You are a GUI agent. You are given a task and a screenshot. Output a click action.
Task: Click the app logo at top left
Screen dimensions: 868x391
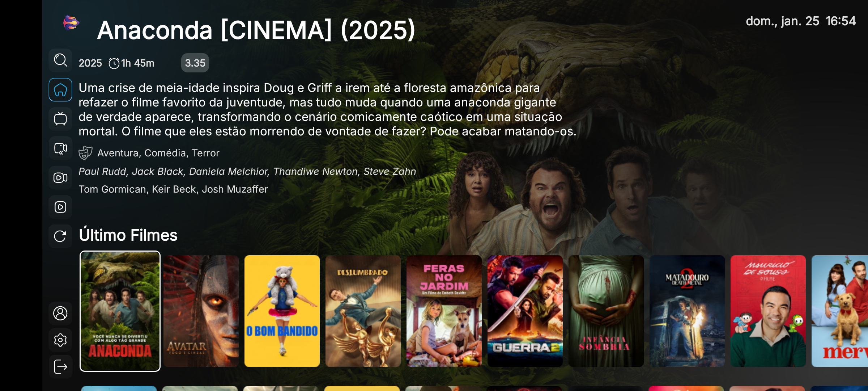point(71,23)
